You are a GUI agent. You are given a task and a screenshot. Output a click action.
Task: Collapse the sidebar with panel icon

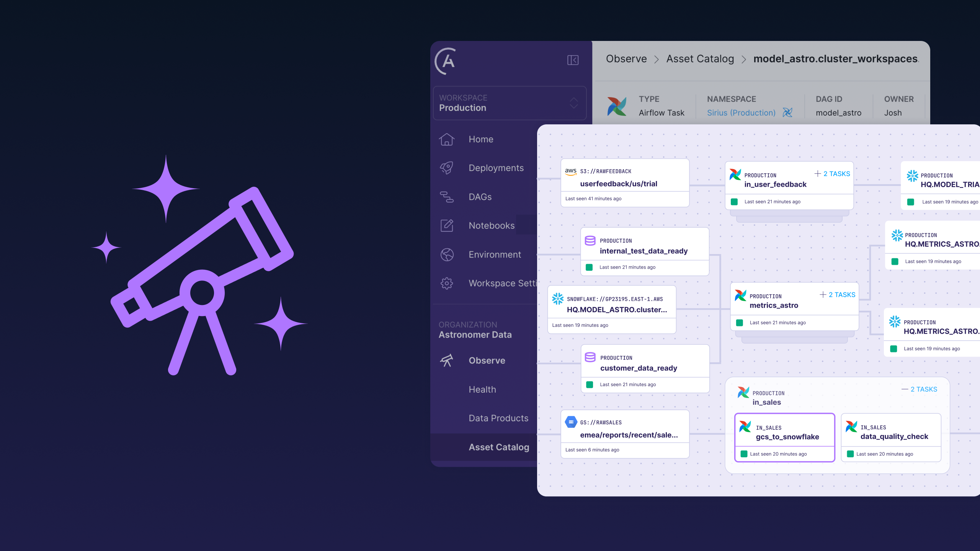(573, 60)
